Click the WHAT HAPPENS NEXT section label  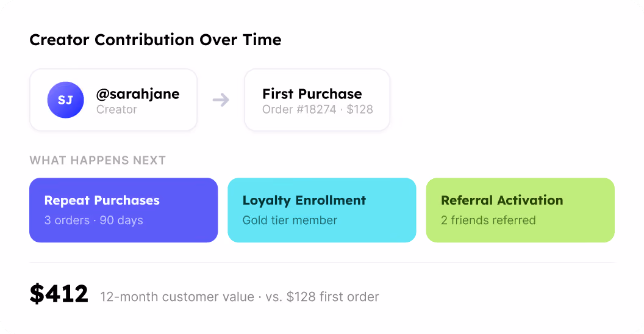[98, 160]
